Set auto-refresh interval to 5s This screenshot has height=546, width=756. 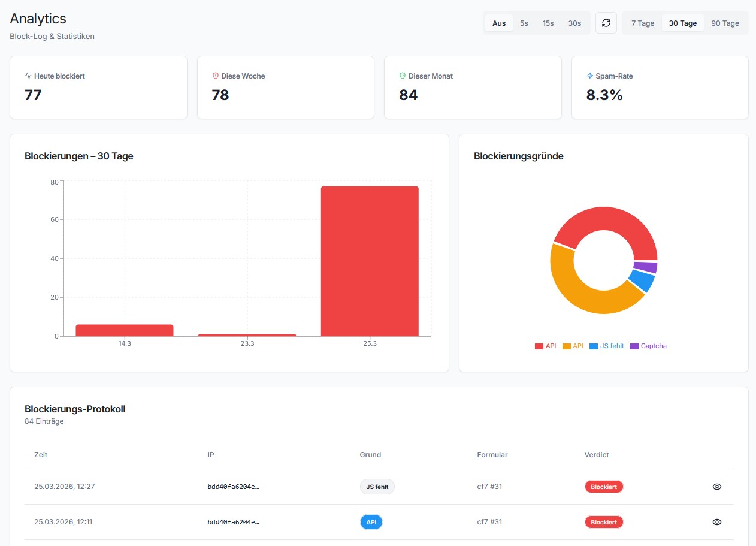click(x=524, y=23)
